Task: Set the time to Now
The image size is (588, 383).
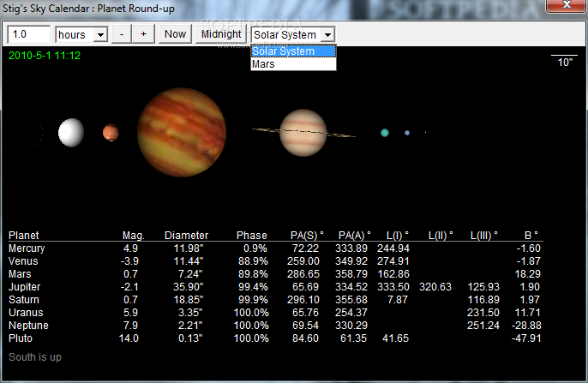Action: pos(175,34)
